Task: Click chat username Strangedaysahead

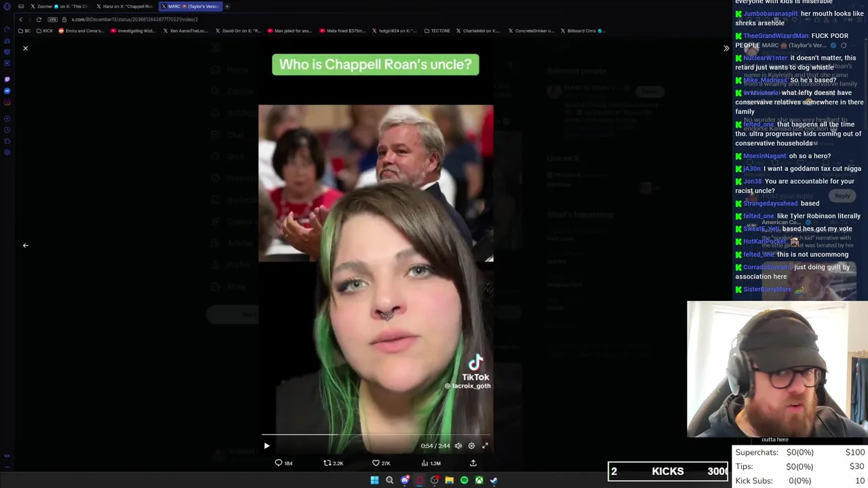Action: 770,203
